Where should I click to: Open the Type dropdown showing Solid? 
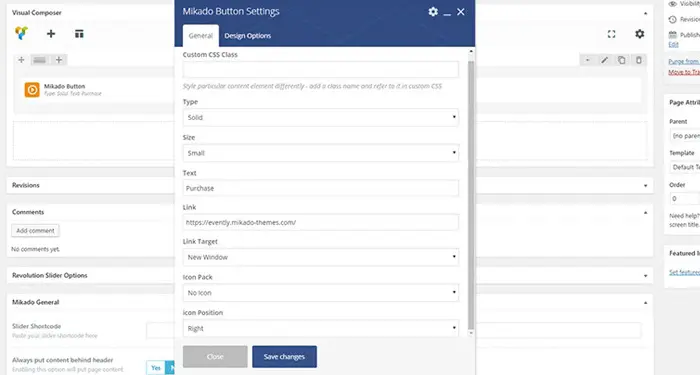coord(321,117)
